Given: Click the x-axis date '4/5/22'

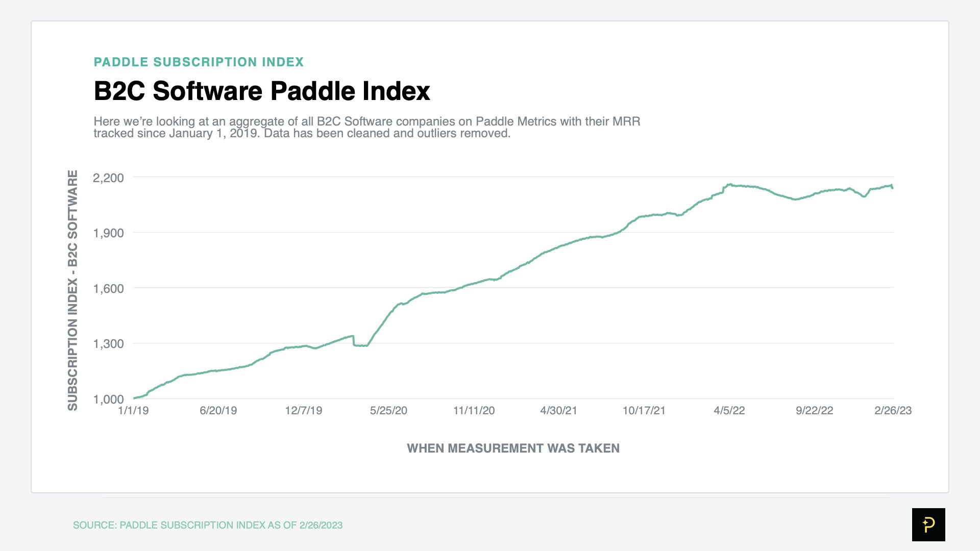Looking at the screenshot, I should pos(729,411).
